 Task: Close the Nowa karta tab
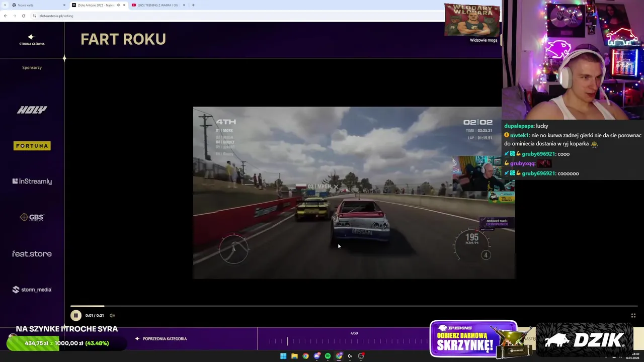tap(64, 5)
